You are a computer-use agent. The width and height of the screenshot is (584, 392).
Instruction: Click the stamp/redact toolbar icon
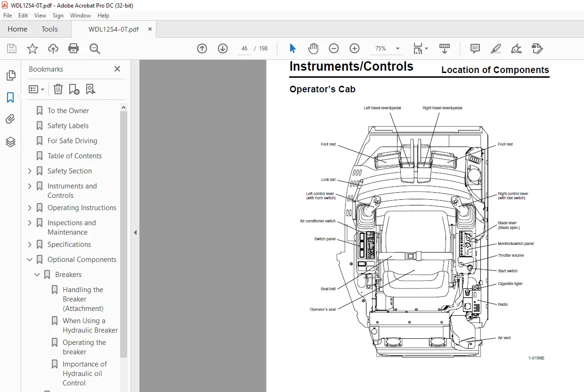pyautogui.click(x=537, y=49)
